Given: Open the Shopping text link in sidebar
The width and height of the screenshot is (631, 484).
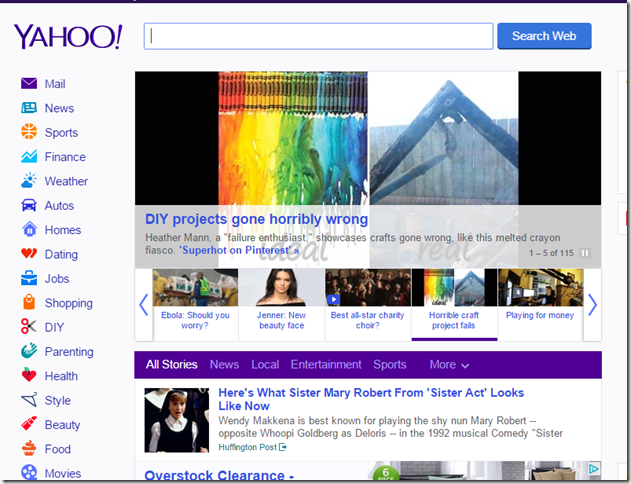Looking at the screenshot, I should click(x=68, y=303).
